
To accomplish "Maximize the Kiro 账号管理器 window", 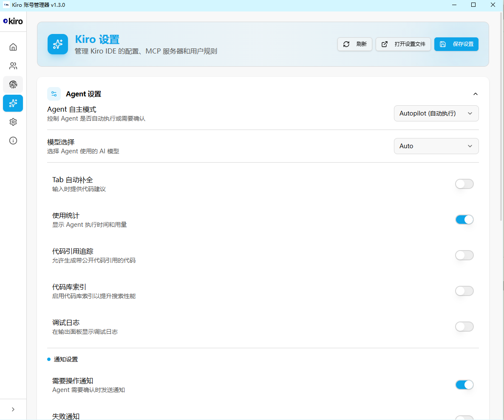I will [x=473, y=5].
